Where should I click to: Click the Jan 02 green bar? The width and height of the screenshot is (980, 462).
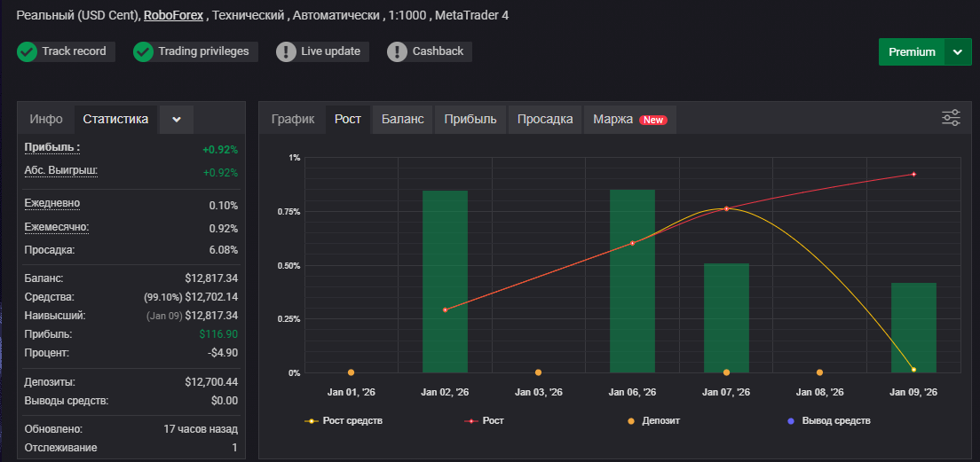(445, 282)
